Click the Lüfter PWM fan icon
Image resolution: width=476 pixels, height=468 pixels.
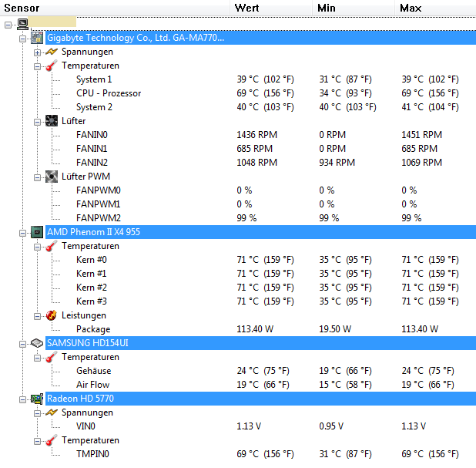52,177
